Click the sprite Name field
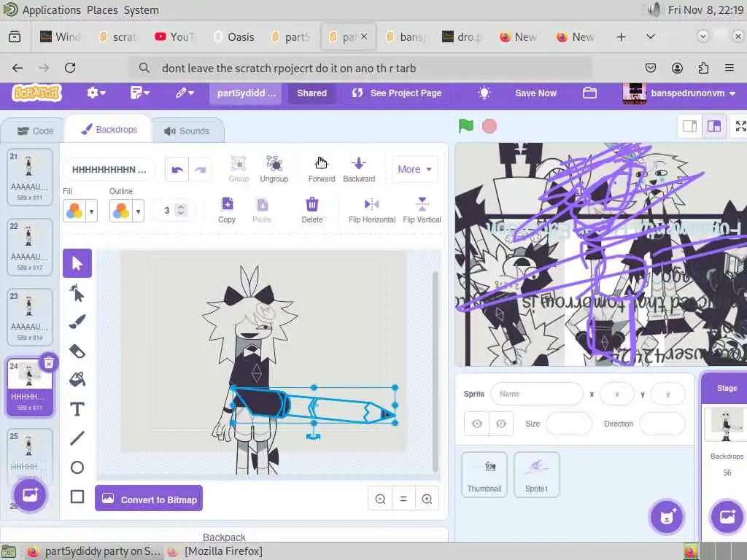The height and width of the screenshot is (560, 747). point(536,394)
